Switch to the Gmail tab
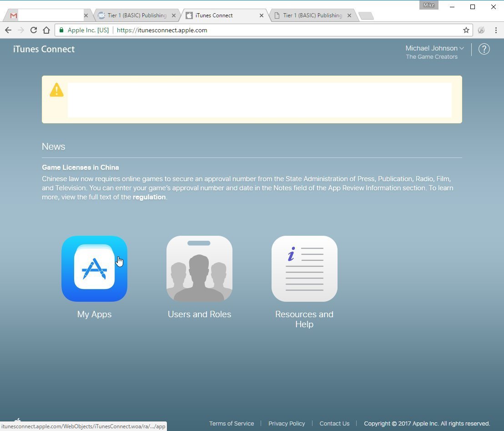 45,15
